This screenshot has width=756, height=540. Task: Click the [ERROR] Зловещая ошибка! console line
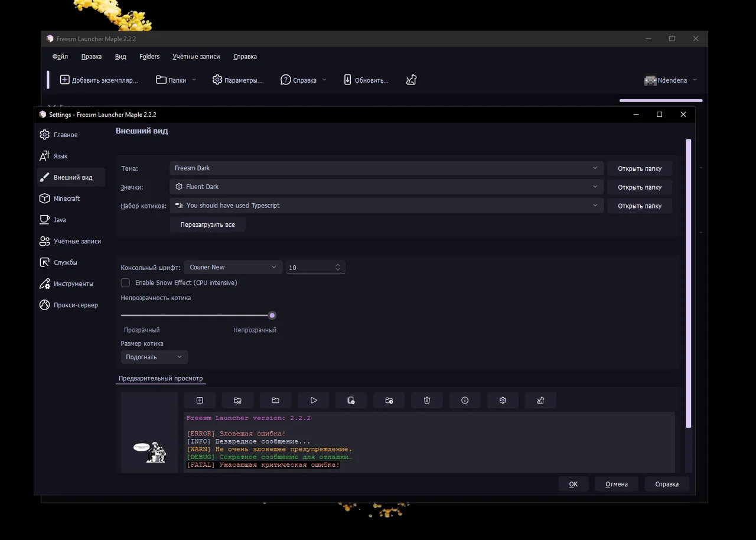[x=236, y=434]
